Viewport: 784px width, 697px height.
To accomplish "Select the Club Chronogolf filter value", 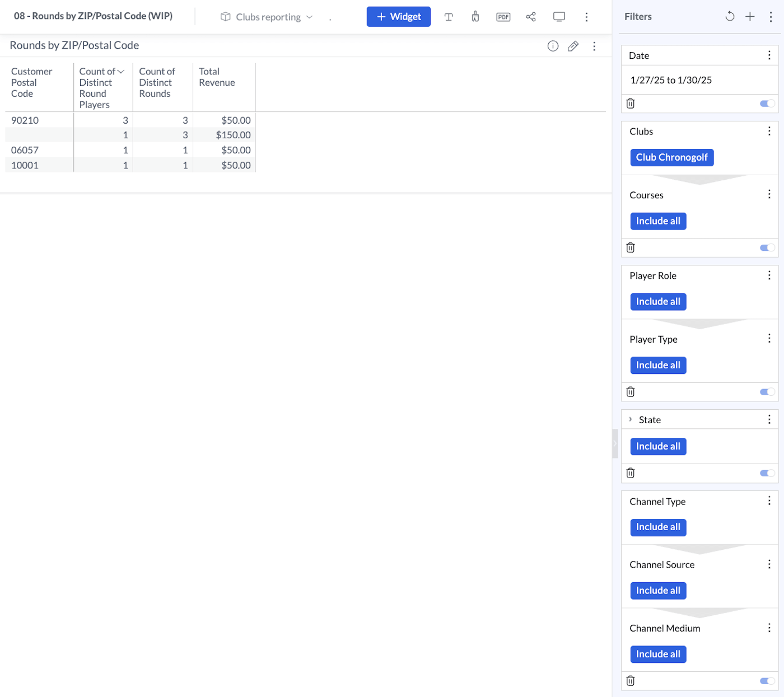I will (671, 157).
